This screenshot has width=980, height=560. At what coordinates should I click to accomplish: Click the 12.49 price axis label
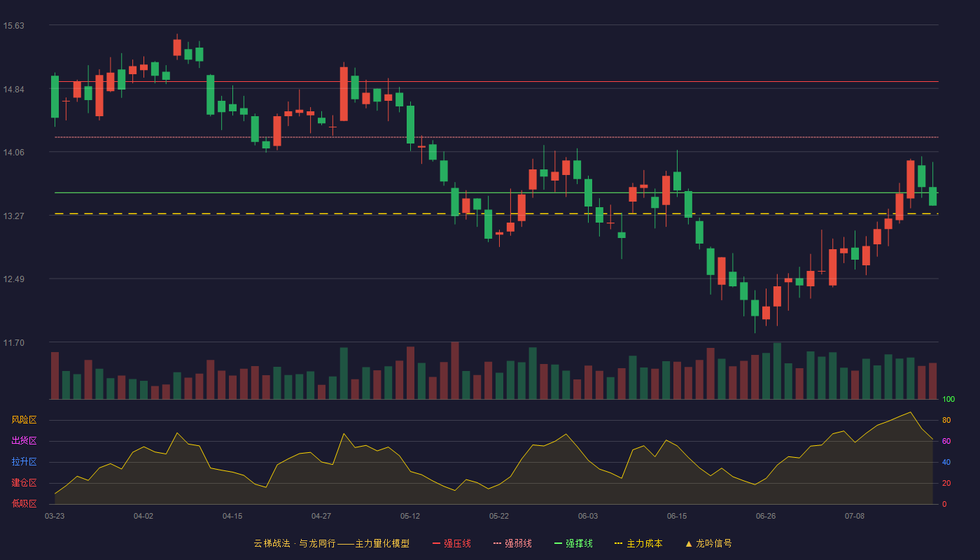pos(13,279)
